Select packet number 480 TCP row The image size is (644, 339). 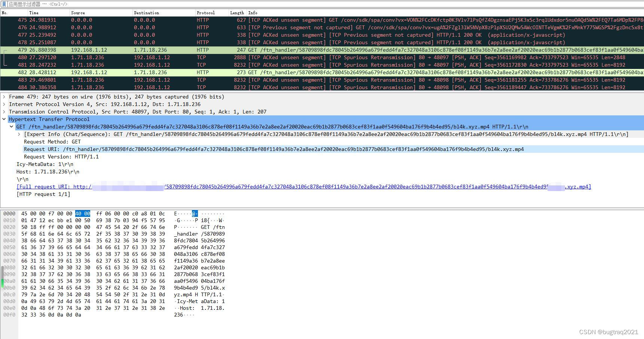pyautogui.click(x=322, y=57)
